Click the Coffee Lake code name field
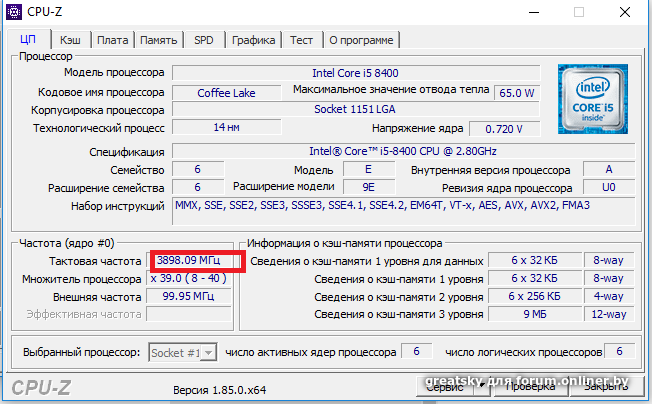Image resolution: width=652 pixels, height=404 pixels. click(x=226, y=93)
